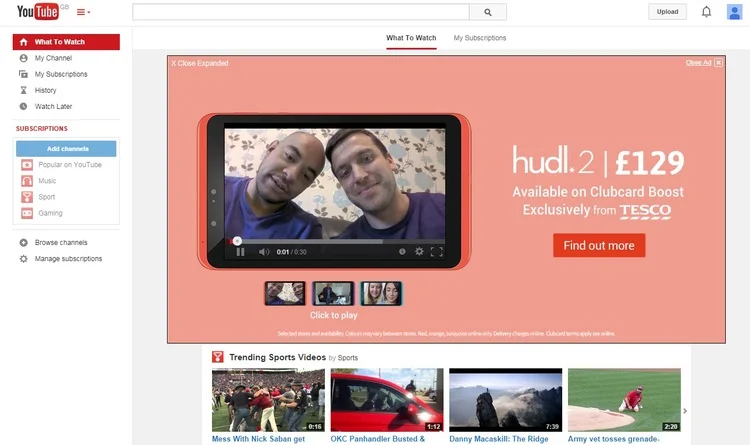
Task: Open the Mess With Nick Saban thumbnail
Action: 268,400
